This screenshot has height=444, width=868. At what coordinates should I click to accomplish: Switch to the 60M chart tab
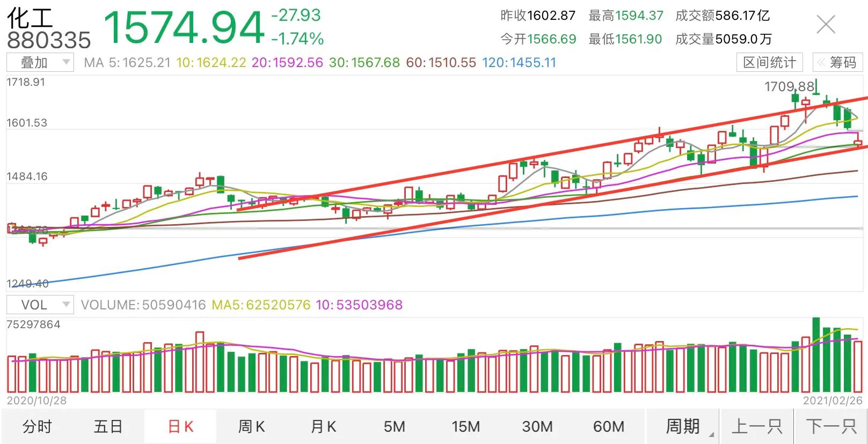click(x=609, y=427)
